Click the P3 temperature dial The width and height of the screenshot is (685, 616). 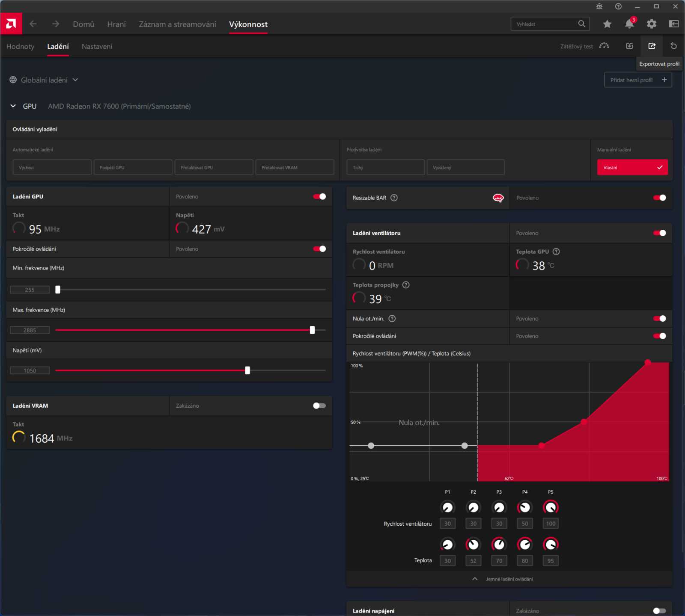tap(499, 545)
